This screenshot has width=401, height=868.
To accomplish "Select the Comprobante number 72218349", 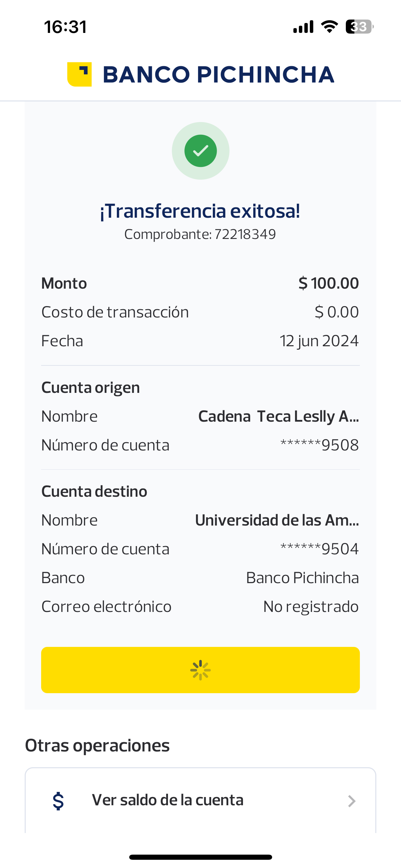I will (245, 234).
